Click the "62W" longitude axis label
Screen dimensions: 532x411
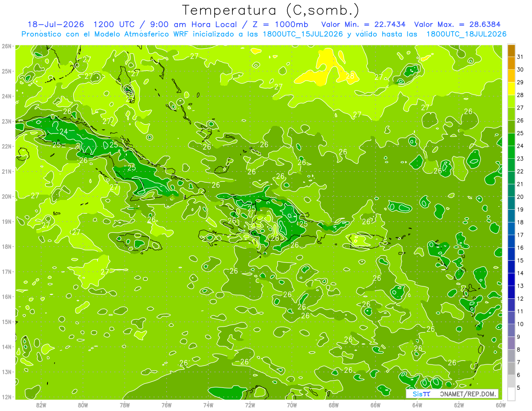pos(459,405)
